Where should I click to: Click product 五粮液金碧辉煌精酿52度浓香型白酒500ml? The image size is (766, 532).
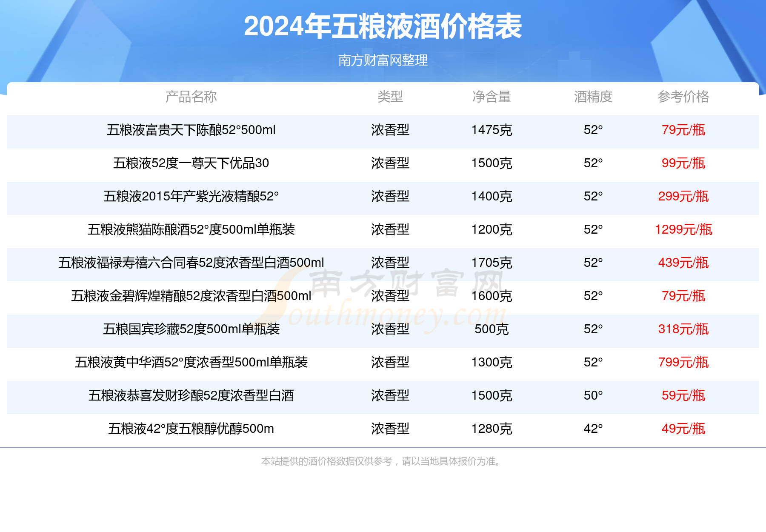click(x=191, y=296)
